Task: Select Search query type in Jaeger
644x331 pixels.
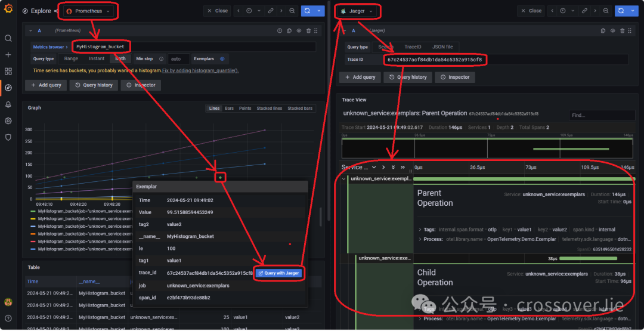Action: [x=386, y=47]
